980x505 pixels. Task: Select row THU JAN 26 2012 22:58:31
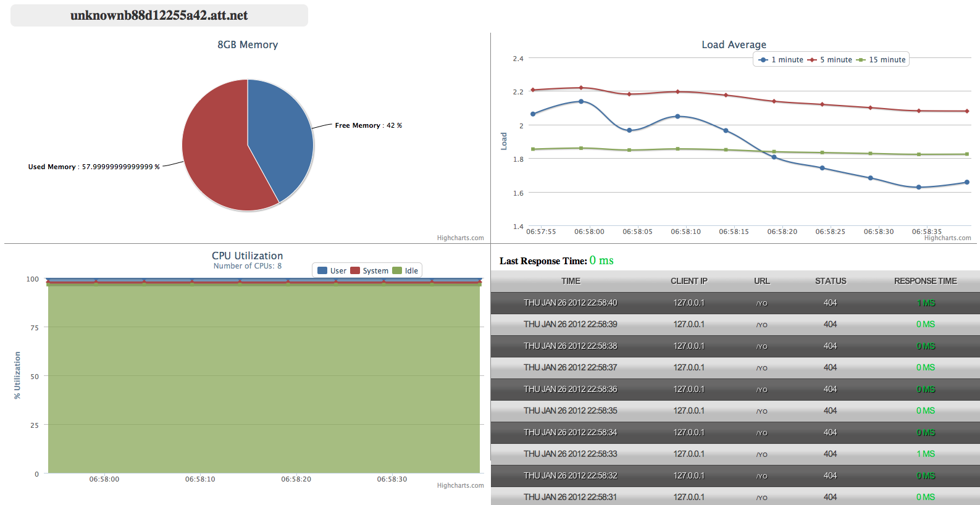[x=735, y=496]
